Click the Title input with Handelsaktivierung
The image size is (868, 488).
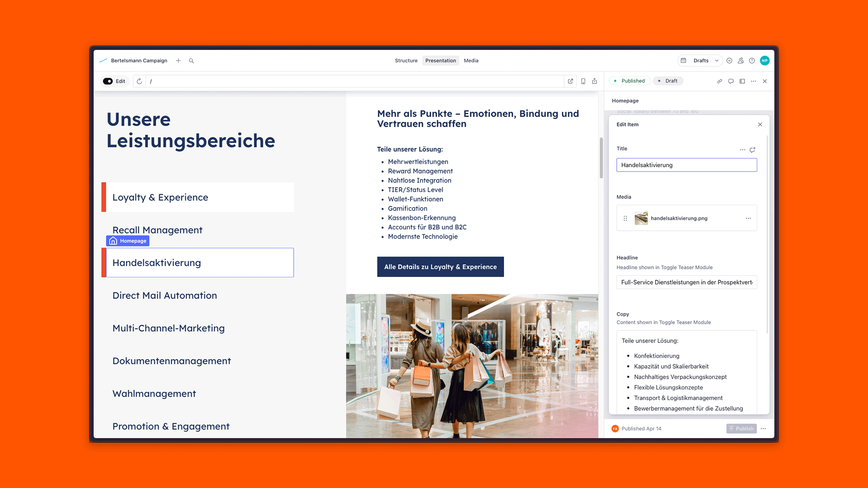[x=686, y=165]
